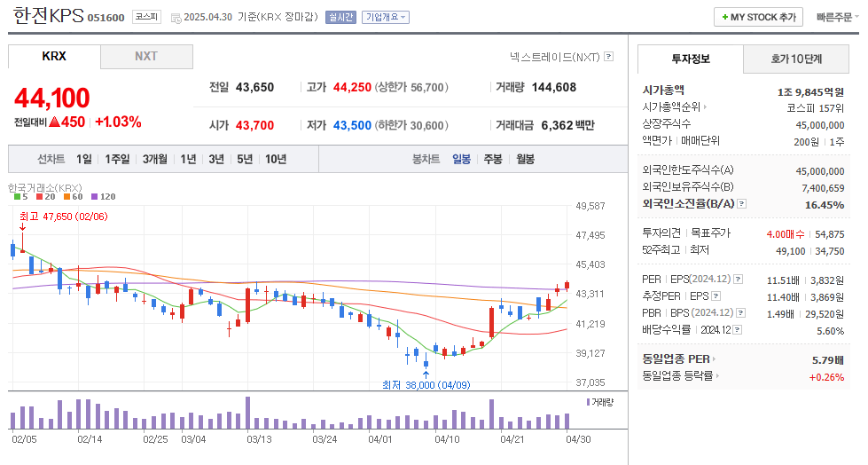
Task: Open the help icon beside 추정PER EPS
Action: pos(716,296)
